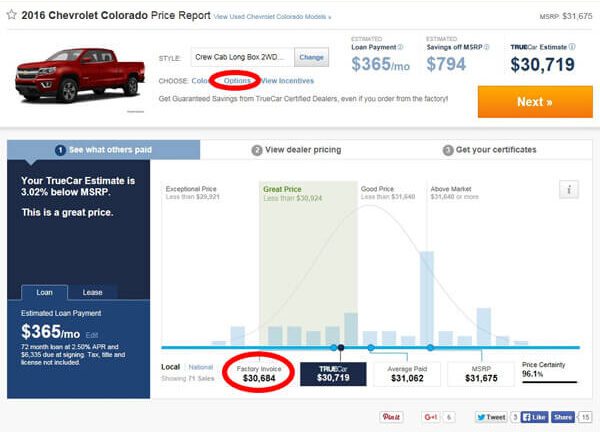This screenshot has height=432, width=600.
Task: Click the $365/mo loan payment value at top
Action: pos(380,64)
